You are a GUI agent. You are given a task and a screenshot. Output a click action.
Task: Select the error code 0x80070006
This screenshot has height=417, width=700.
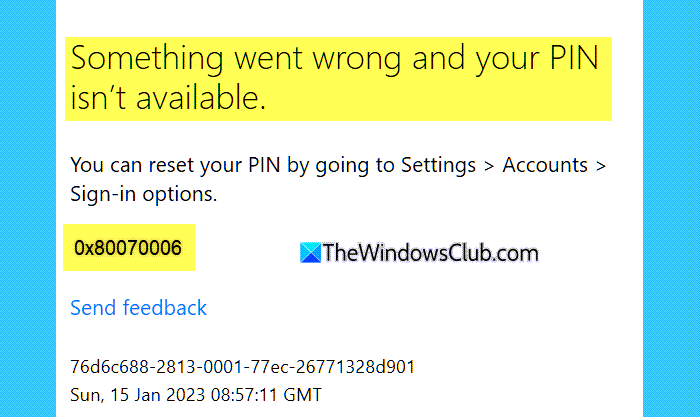point(128,248)
